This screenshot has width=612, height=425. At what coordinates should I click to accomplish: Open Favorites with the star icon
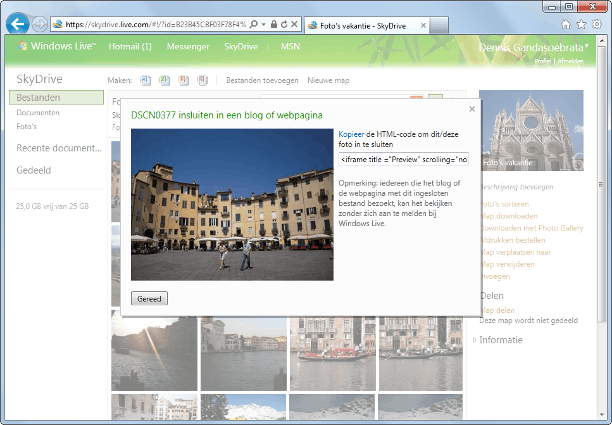click(x=582, y=25)
